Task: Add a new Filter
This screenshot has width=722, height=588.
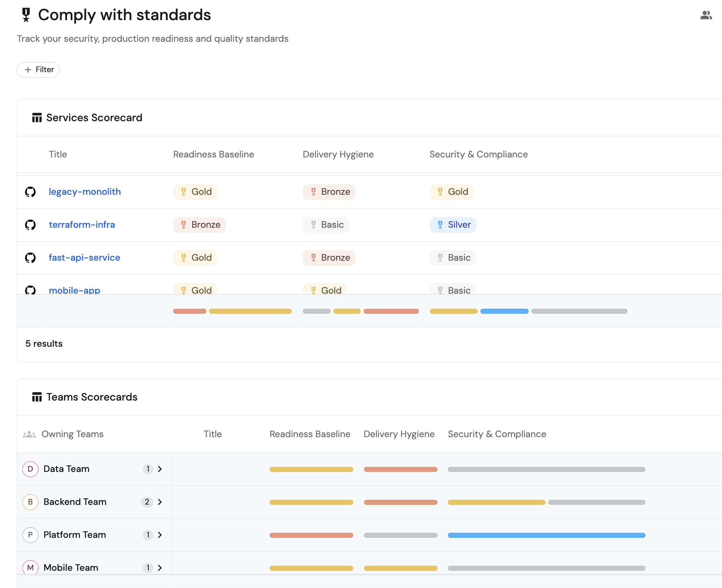Action: click(38, 70)
